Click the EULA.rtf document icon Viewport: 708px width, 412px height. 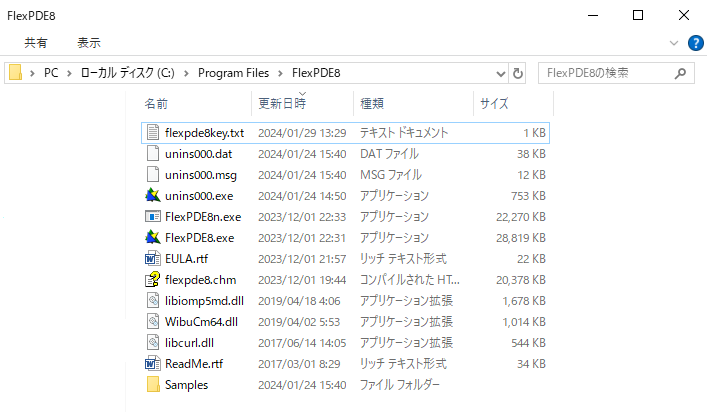click(153, 258)
